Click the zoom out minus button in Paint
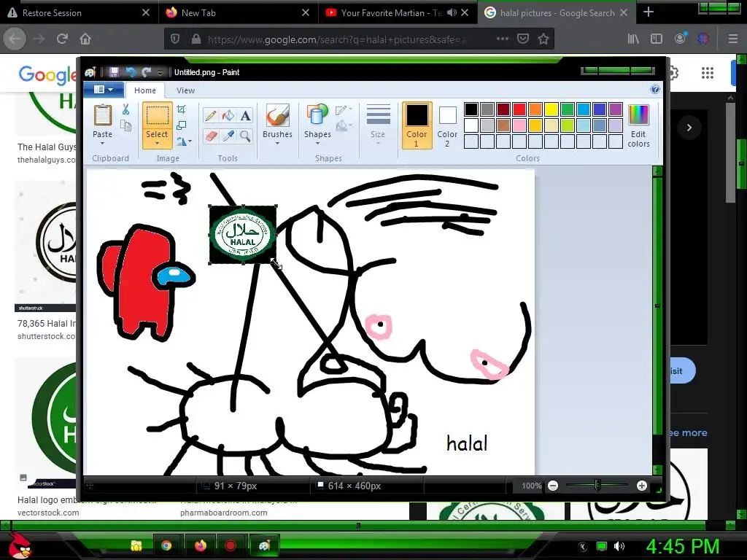 (553, 486)
